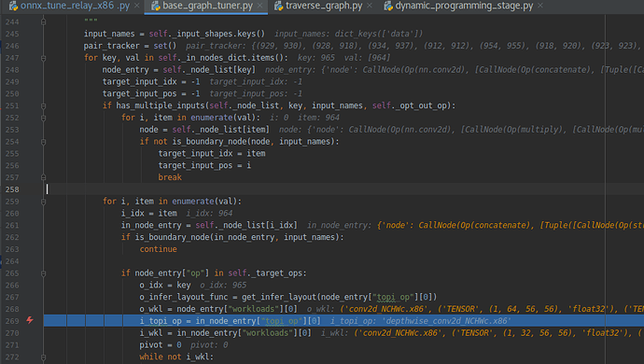Fold the for-loop starting at line 259
The height and width of the screenshot is (364, 644).
point(44,202)
